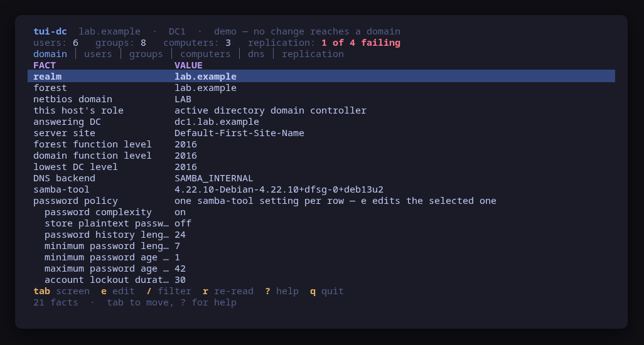Select the account lockout duration setting
644x345 pixels.
(321, 280)
